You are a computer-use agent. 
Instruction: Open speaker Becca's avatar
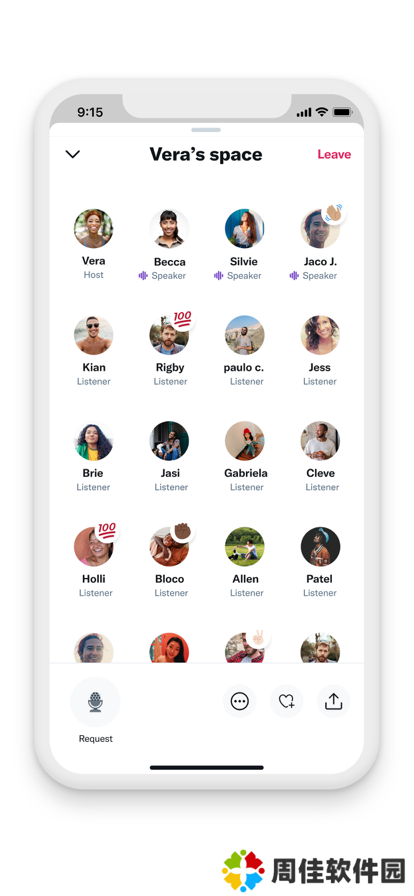[x=169, y=229]
